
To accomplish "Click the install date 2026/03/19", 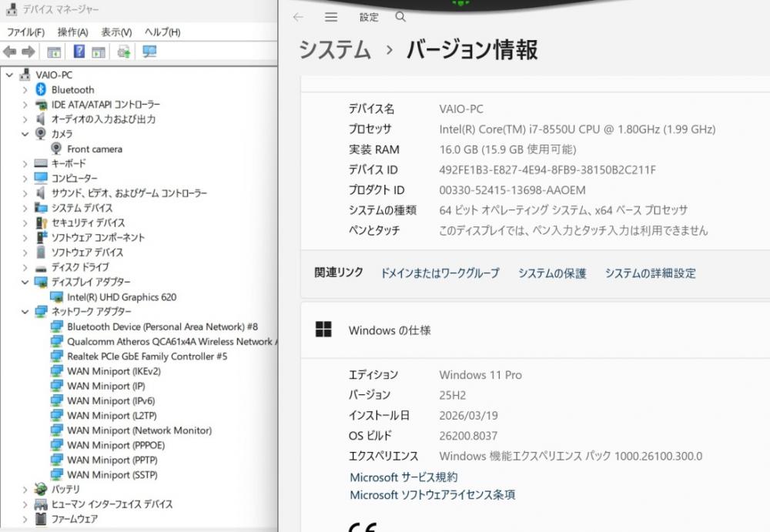I will coord(468,416).
